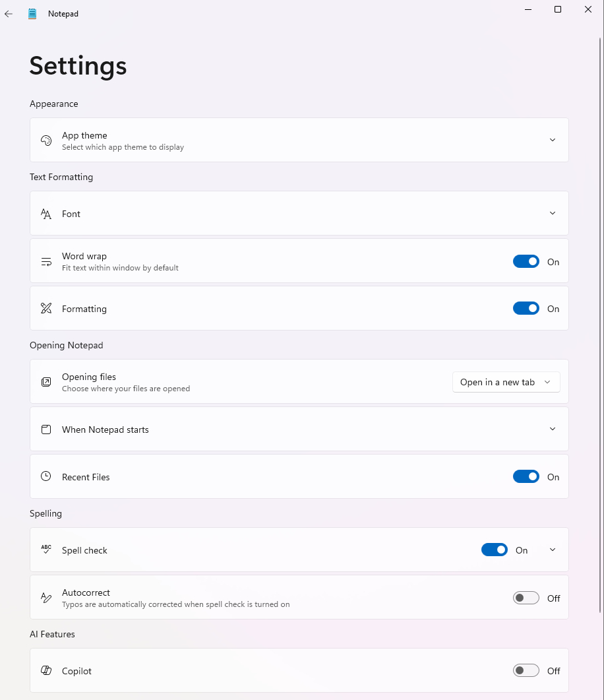The width and height of the screenshot is (604, 700).
Task: Open the 'Open in a new tab' dropdown
Action: point(506,382)
